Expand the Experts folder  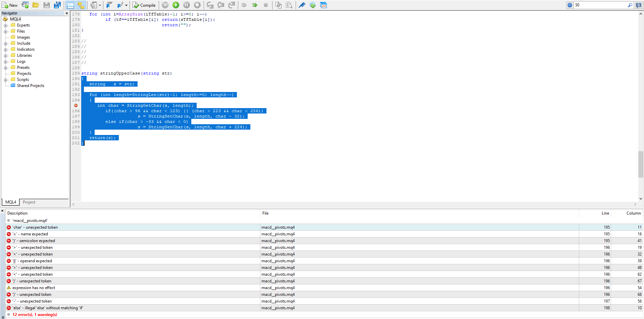click(x=5, y=26)
